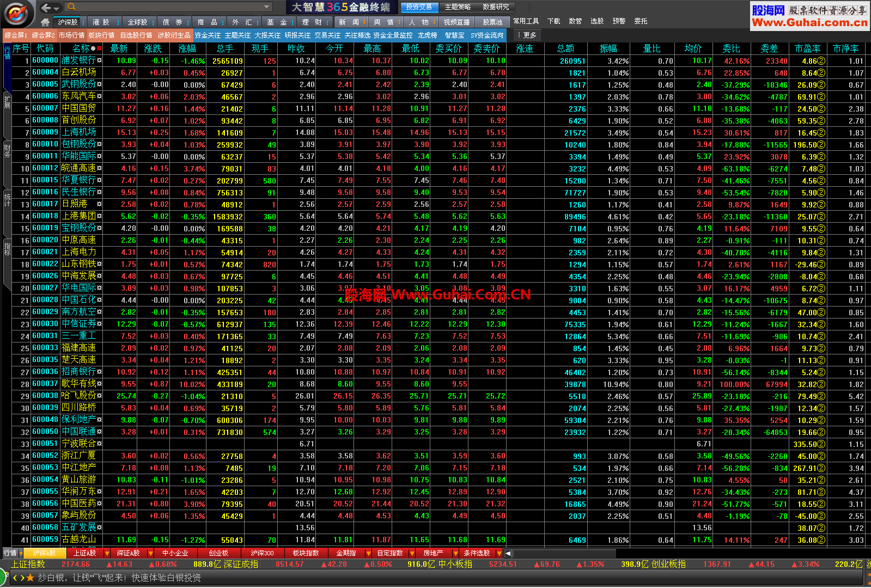Switch to bottom 沪深A股 tab
This screenshot has width=871, height=588.
tap(45, 553)
